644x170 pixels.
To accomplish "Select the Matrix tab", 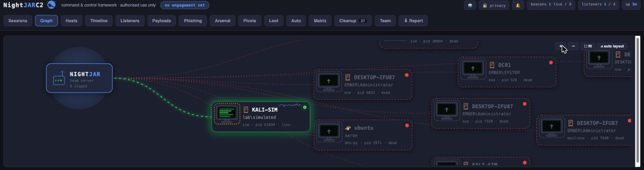I will [320, 21].
